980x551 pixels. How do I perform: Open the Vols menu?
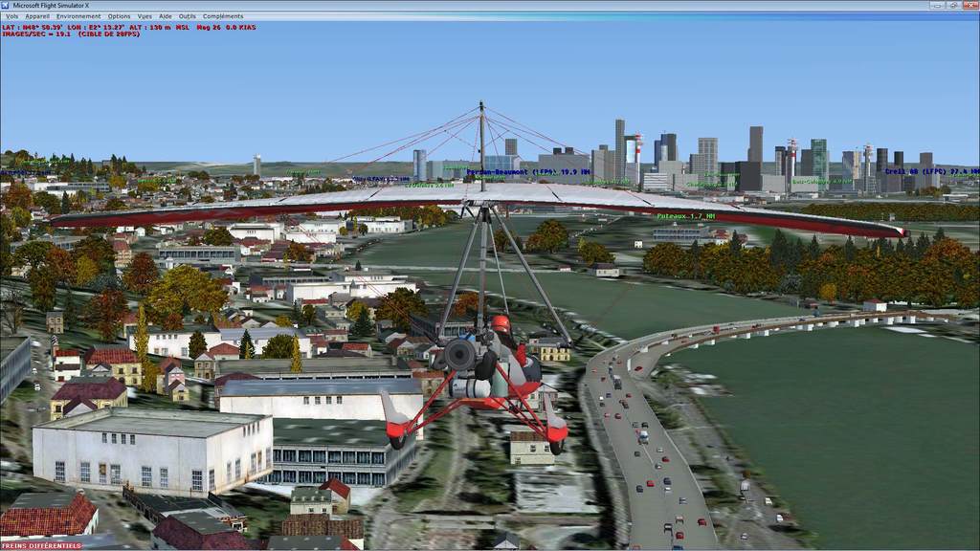(x=12, y=16)
